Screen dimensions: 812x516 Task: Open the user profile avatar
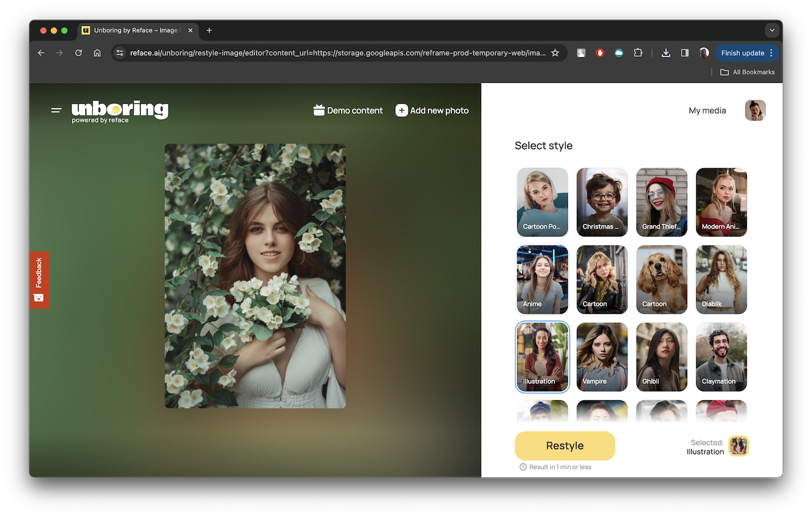[755, 110]
